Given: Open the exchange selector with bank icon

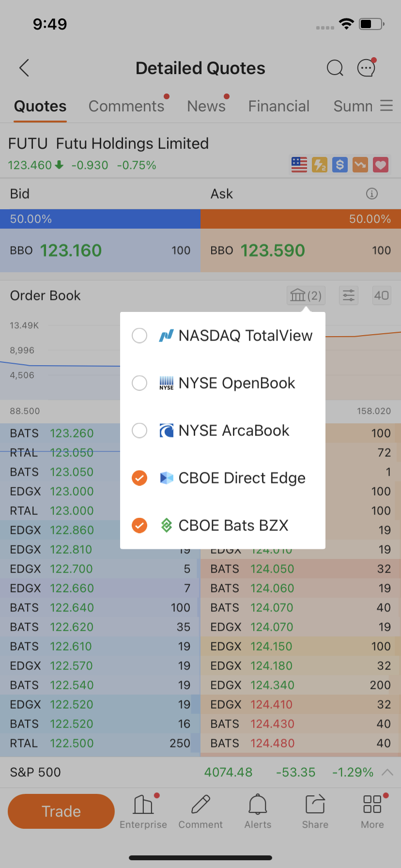Looking at the screenshot, I should click(x=306, y=295).
